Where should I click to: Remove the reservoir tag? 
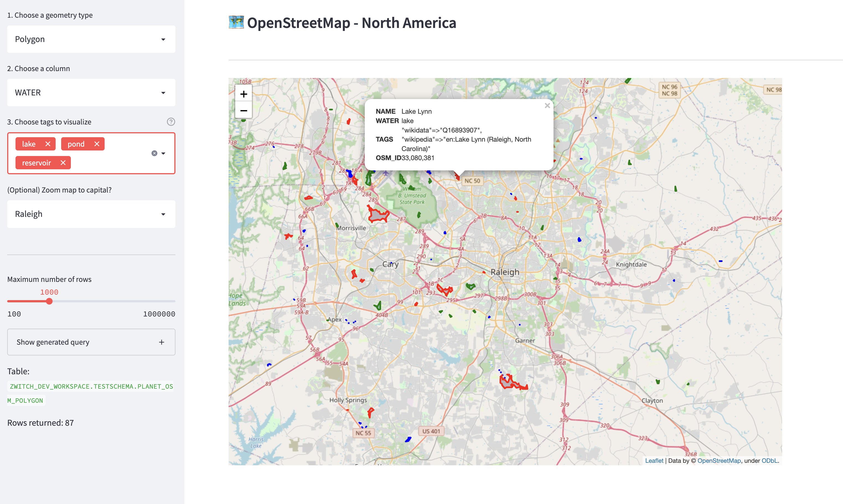[63, 163]
